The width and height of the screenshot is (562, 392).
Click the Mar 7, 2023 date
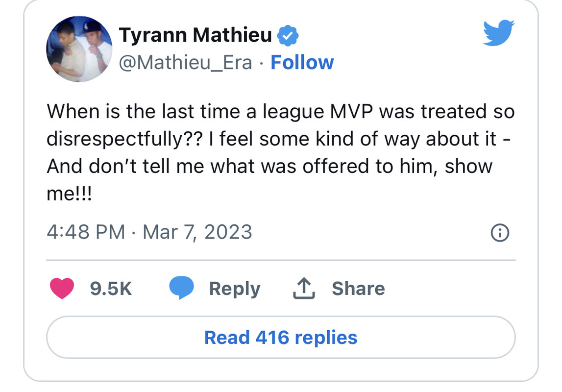[197, 232]
